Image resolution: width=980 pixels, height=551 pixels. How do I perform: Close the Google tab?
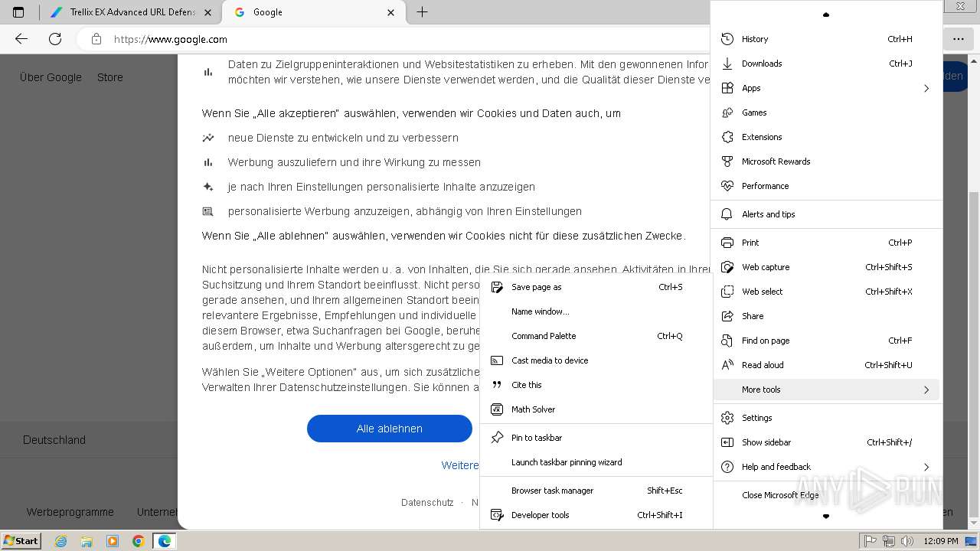click(x=390, y=12)
